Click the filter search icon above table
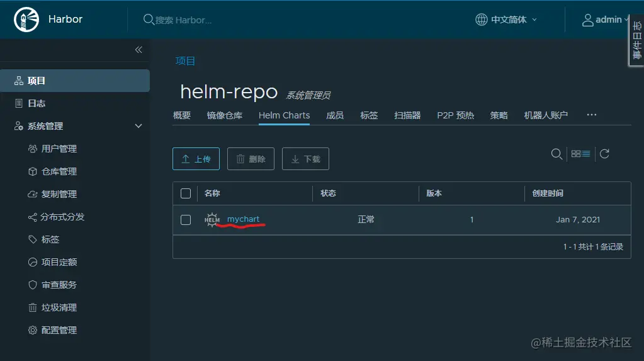 (556, 154)
